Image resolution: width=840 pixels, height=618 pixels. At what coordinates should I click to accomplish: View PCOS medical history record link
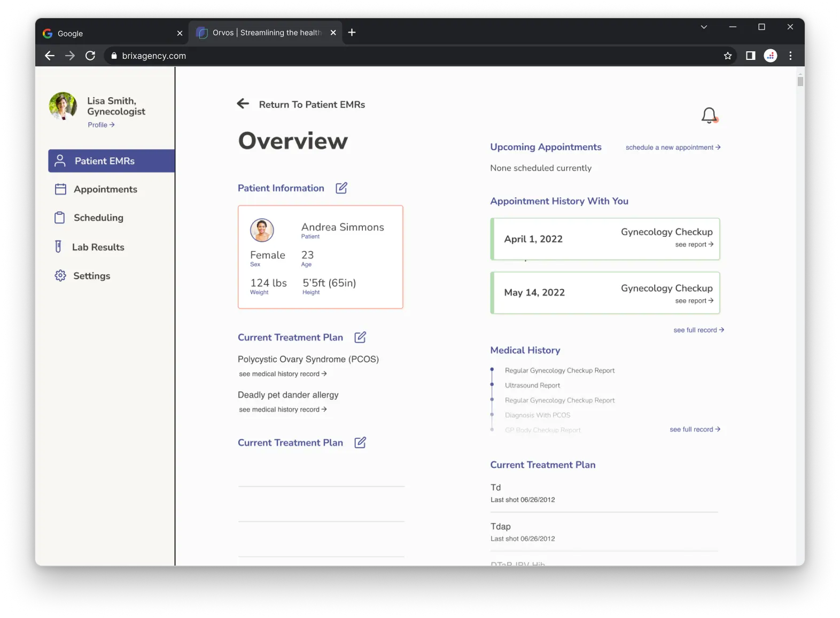[283, 374]
